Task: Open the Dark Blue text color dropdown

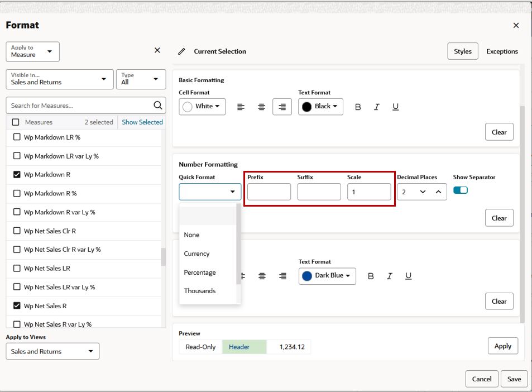Action: pos(327,276)
